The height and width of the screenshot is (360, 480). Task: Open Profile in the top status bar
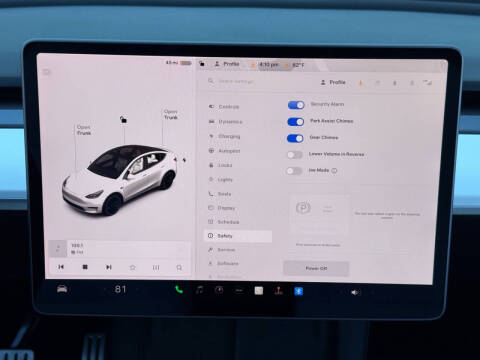[x=227, y=64]
